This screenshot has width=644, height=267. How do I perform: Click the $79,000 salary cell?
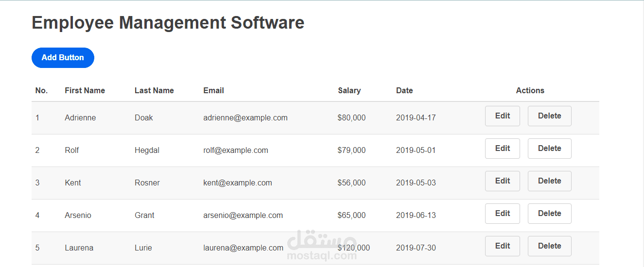(352, 150)
